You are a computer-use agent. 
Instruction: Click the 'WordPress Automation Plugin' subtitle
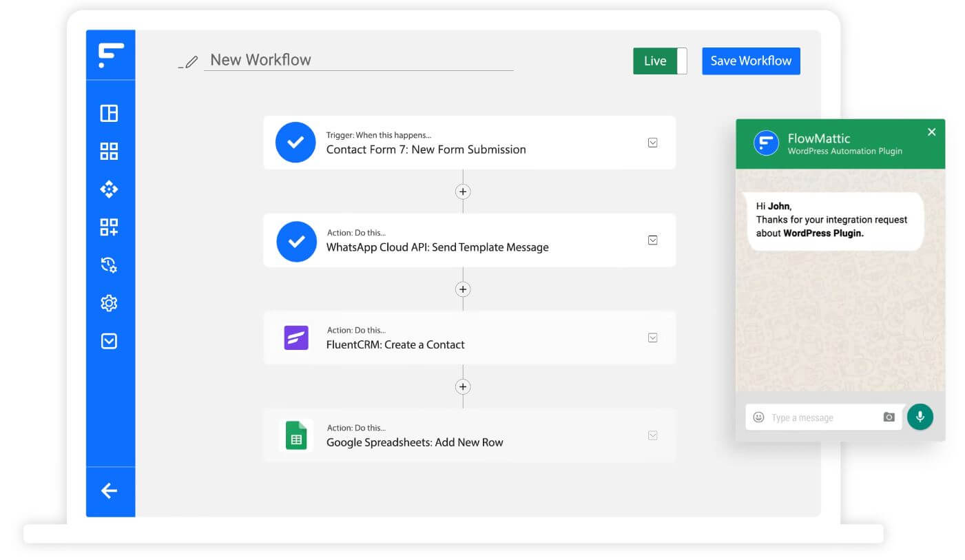pos(844,151)
